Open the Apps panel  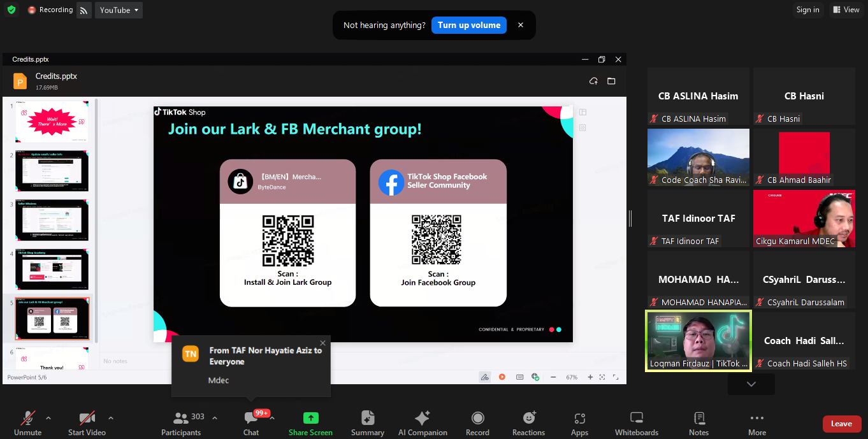pos(579,423)
